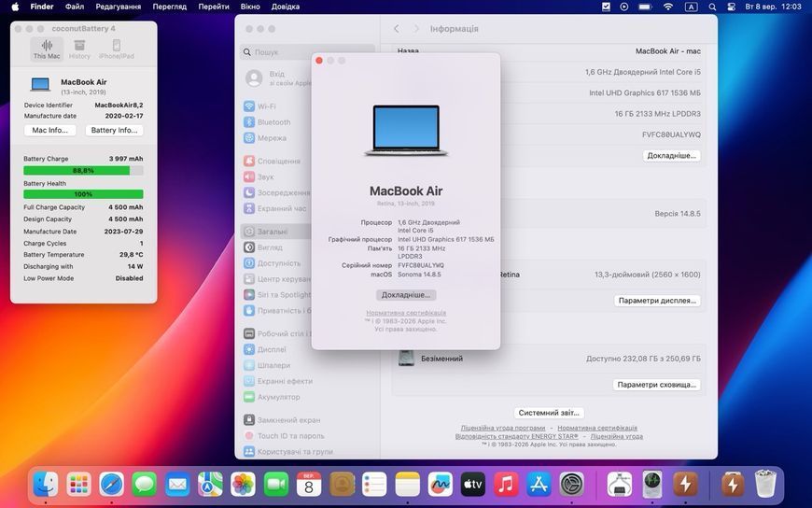Click Battery Health 100% progress bar
812x508 pixels.
(83, 194)
